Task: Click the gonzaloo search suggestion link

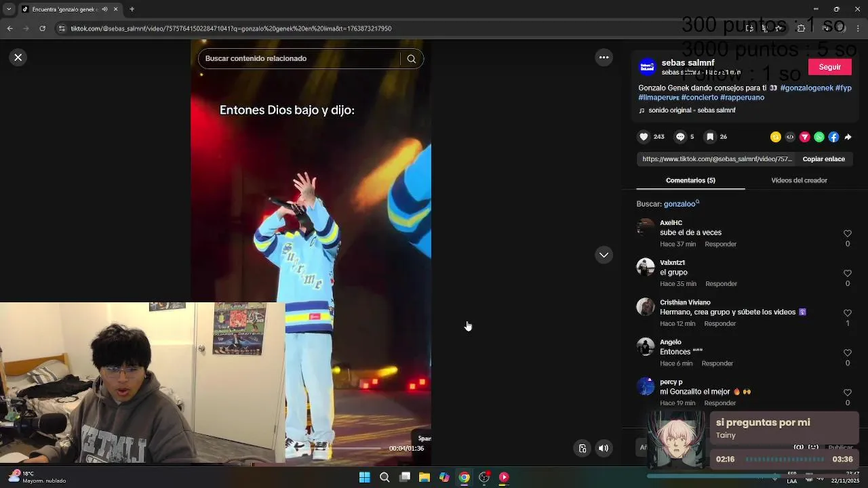Action: tap(681, 204)
